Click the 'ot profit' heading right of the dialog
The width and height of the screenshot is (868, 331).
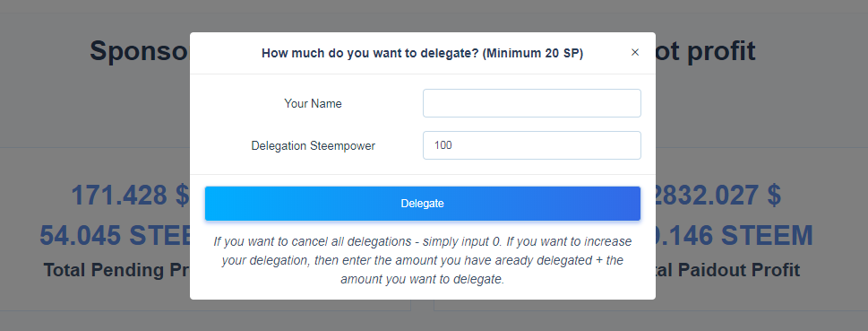[x=706, y=51]
